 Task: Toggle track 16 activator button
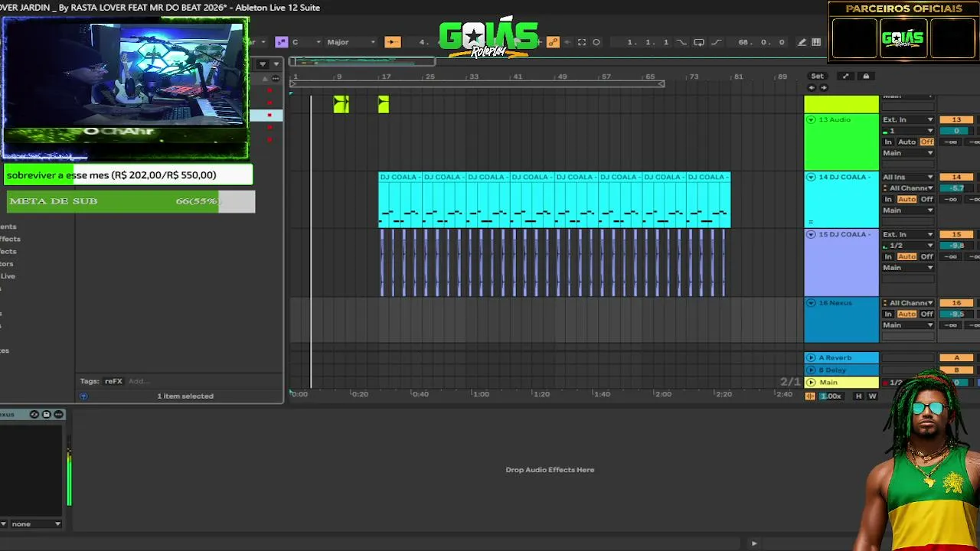tap(956, 303)
